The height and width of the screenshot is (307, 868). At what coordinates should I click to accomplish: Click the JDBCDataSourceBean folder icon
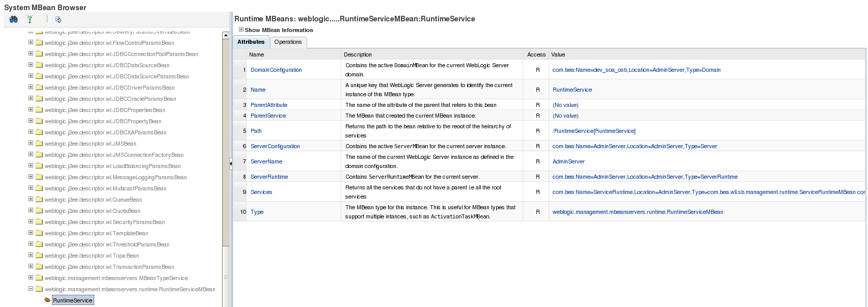[x=39, y=65]
